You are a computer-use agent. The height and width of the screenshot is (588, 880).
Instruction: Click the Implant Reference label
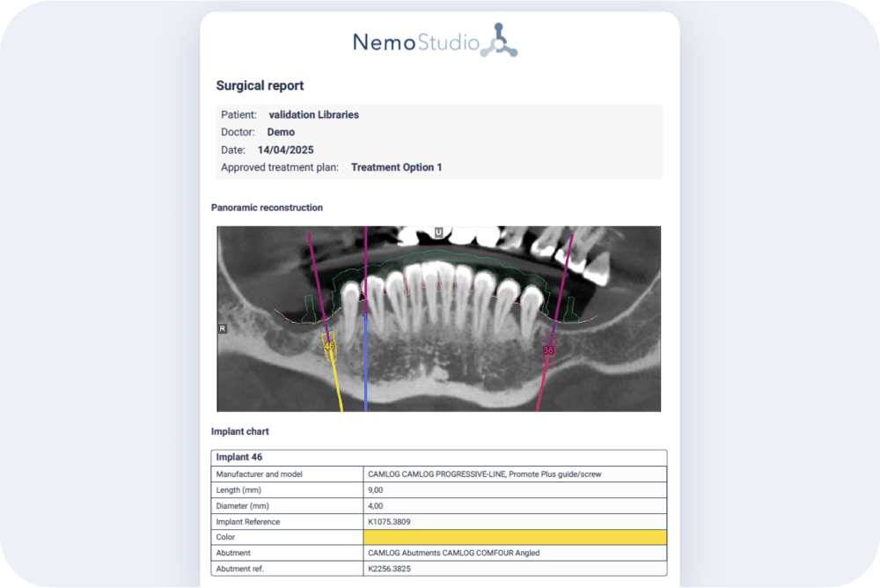click(x=247, y=522)
